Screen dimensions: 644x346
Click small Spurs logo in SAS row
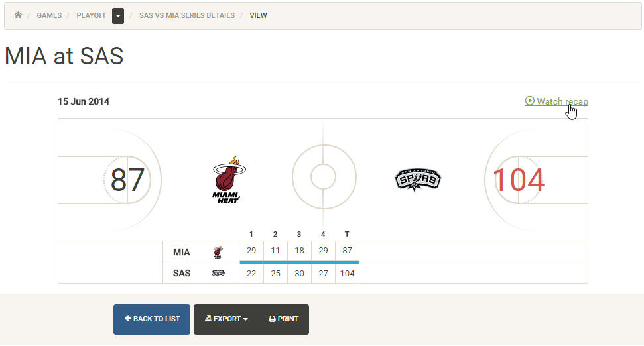tap(218, 273)
